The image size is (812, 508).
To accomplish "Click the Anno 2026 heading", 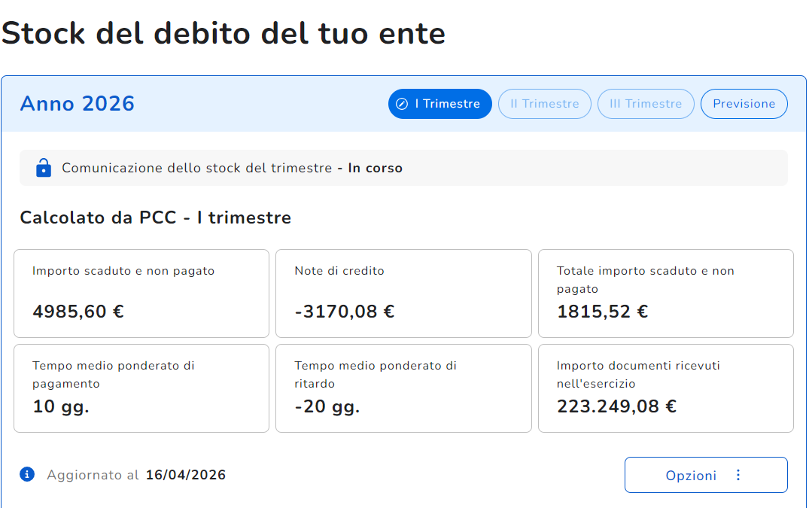I will [x=78, y=104].
